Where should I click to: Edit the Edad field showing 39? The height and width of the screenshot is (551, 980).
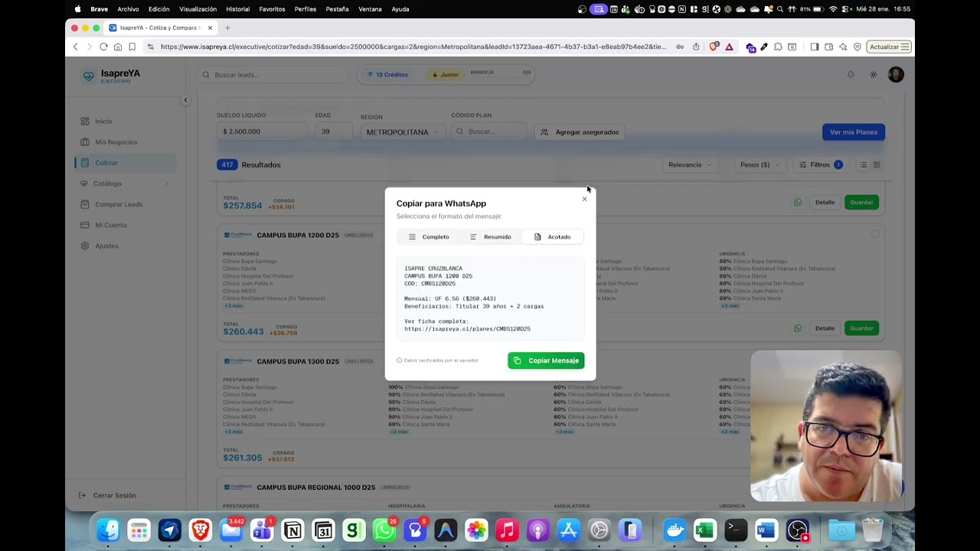(x=334, y=132)
